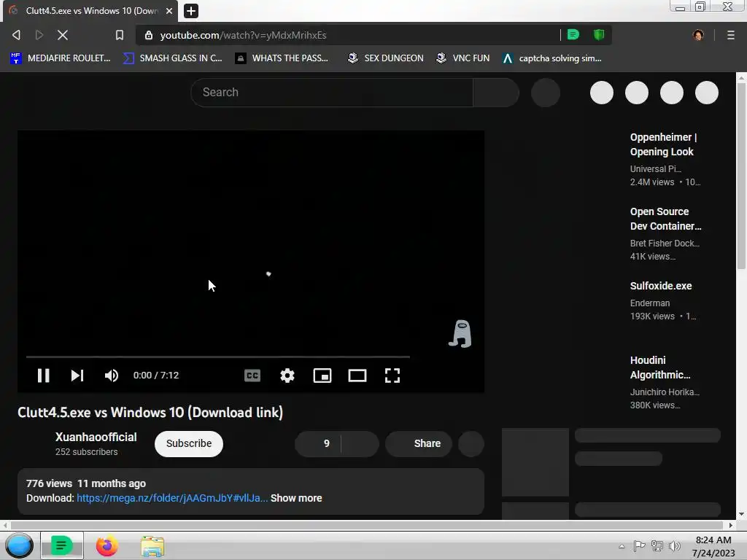Open the system tray volume icon
The width and height of the screenshot is (747, 560).
(675, 546)
